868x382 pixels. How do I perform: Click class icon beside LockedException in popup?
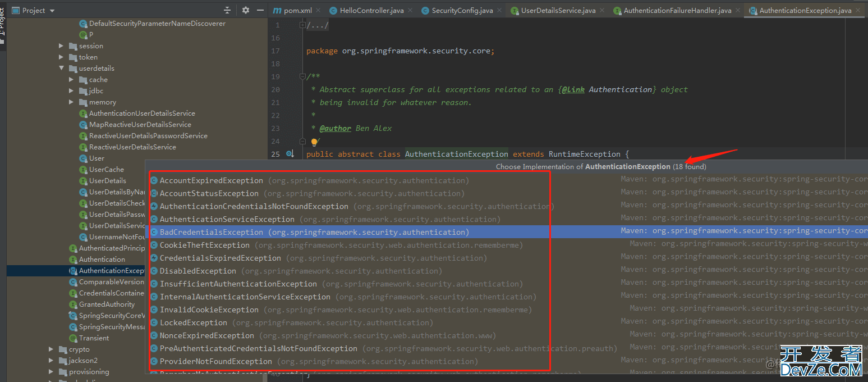[x=154, y=323]
